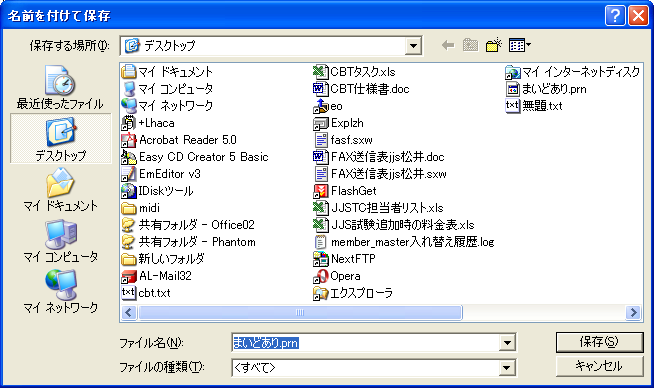Select the FlashGet shortcut icon

tap(320, 191)
